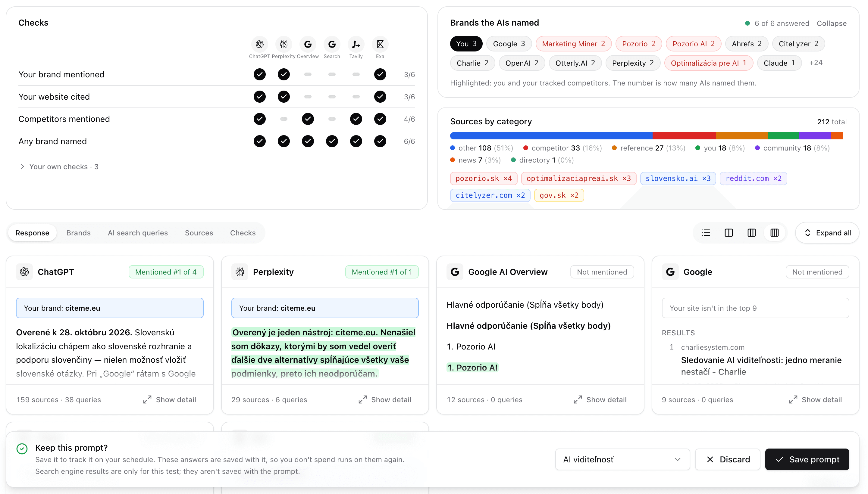Screen dimensions: 868x494
Task: Click the Perplexity column icon in Checks
Action: 284,44
